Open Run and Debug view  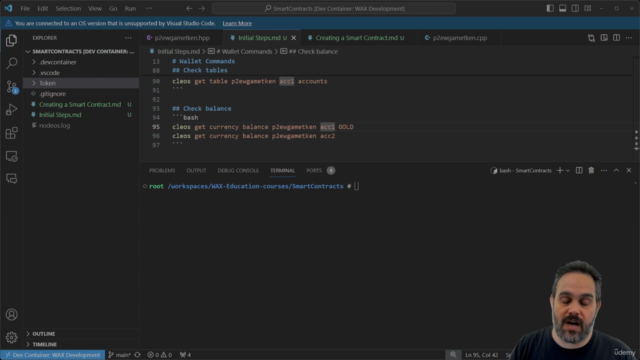pos(11,109)
